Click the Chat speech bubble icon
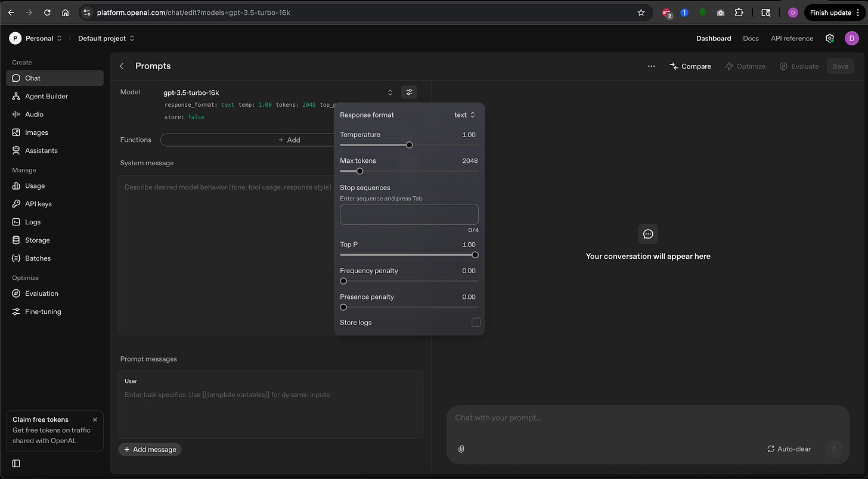 pyautogui.click(x=16, y=78)
